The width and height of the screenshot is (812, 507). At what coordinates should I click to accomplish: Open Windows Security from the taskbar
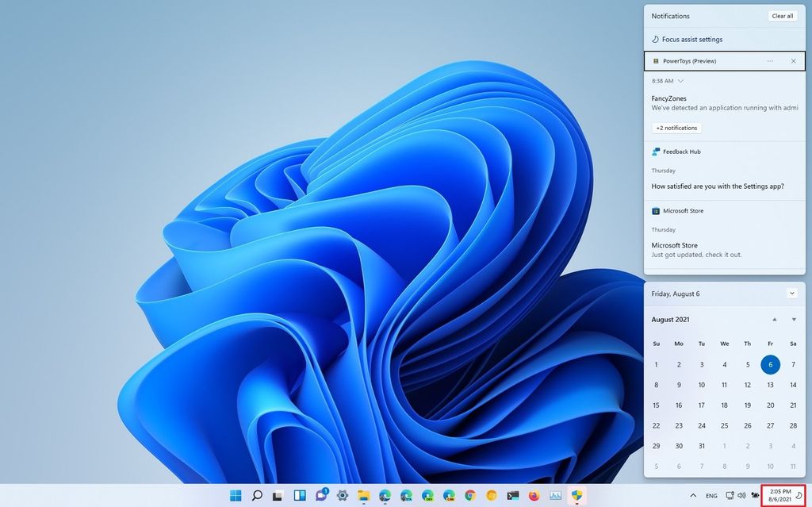click(575, 495)
